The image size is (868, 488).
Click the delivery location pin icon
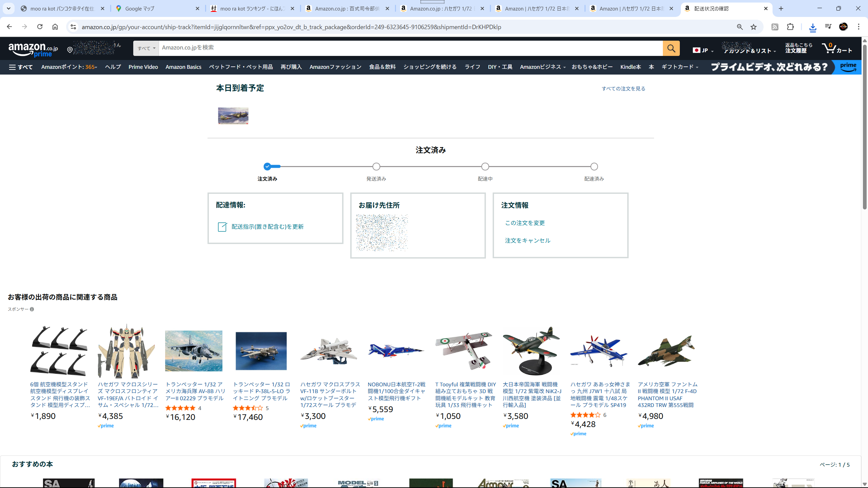click(70, 50)
